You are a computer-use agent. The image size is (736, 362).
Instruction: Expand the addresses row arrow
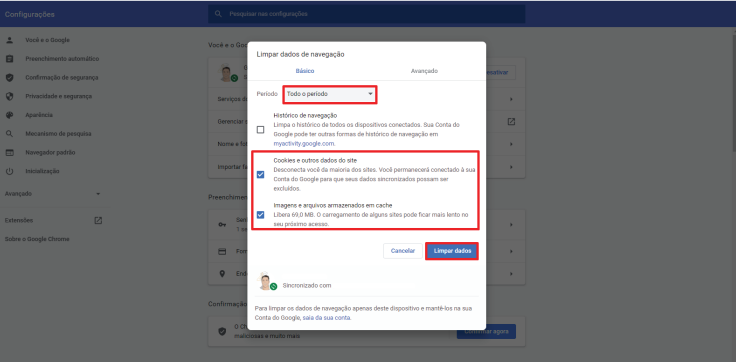point(511,274)
